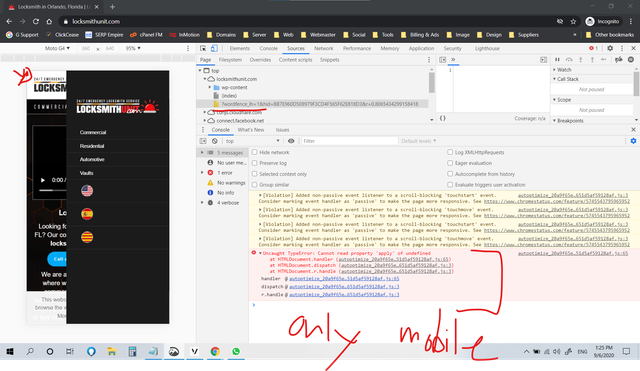Go to the Chrome home page icon
The width and height of the screenshot is (640, 371).
point(49,21)
